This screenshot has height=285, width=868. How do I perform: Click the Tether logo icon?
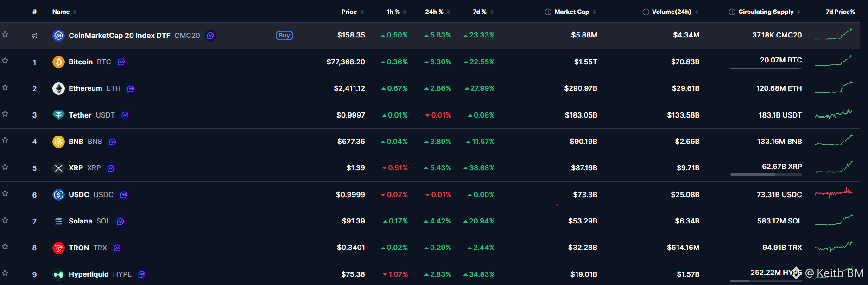coord(58,115)
